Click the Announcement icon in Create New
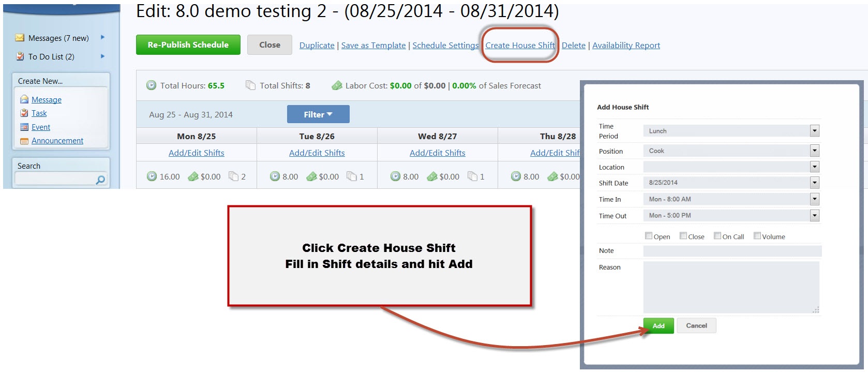 [x=24, y=141]
